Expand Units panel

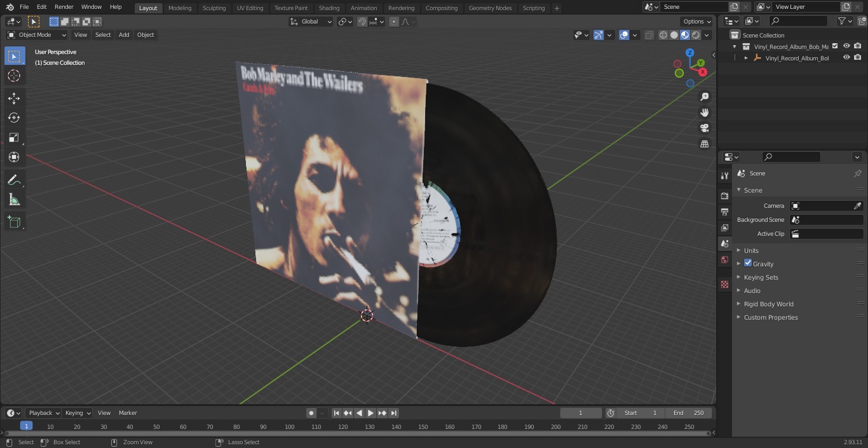(751, 250)
